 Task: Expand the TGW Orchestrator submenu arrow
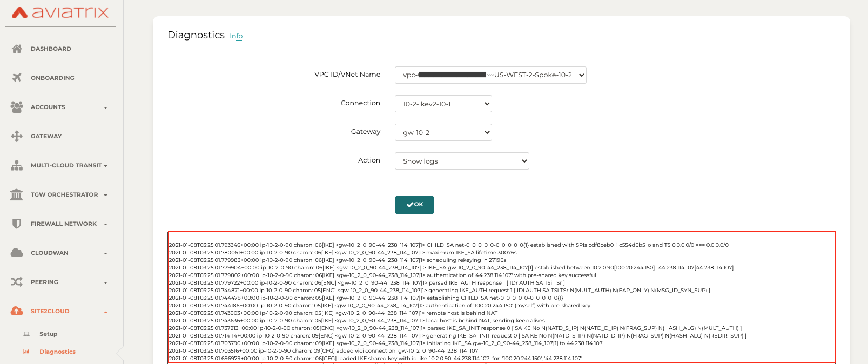(105, 195)
